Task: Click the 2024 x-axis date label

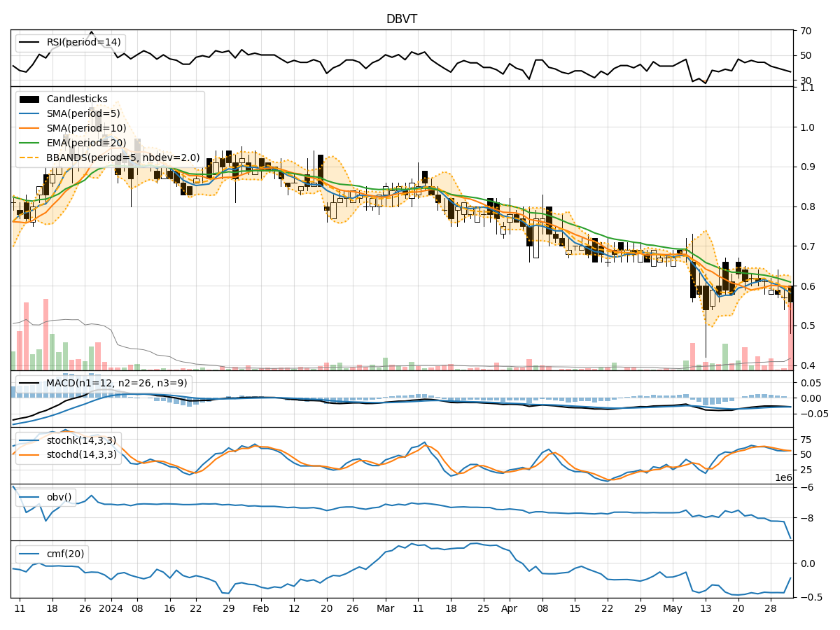Action: click(111, 609)
